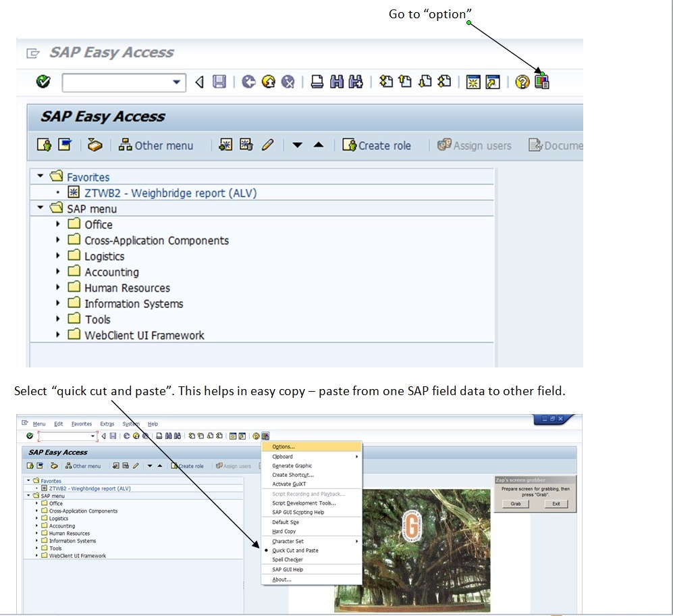This screenshot has height=616, width=673.
Task: Click Exit in Zap's screen grabber
Action: 556,504
